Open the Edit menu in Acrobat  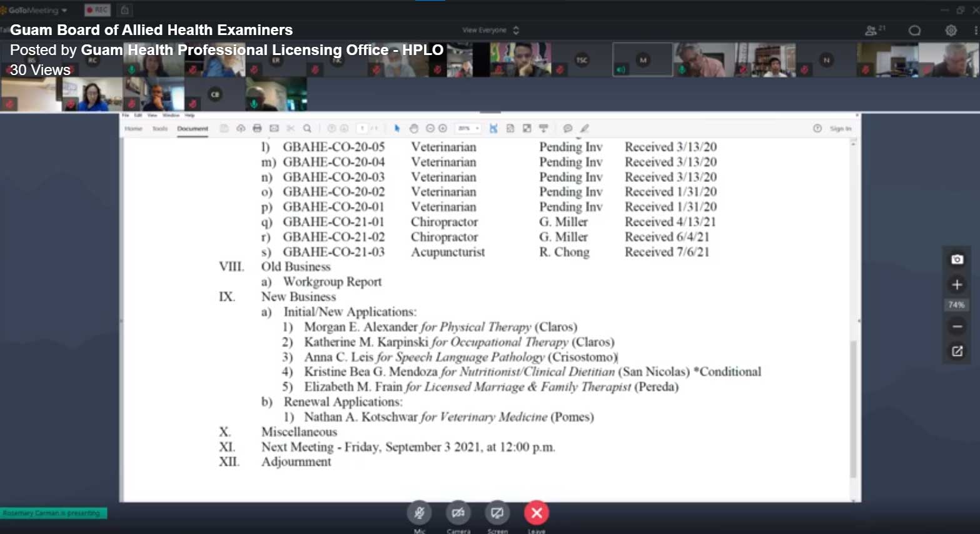(x=138, y=116)
